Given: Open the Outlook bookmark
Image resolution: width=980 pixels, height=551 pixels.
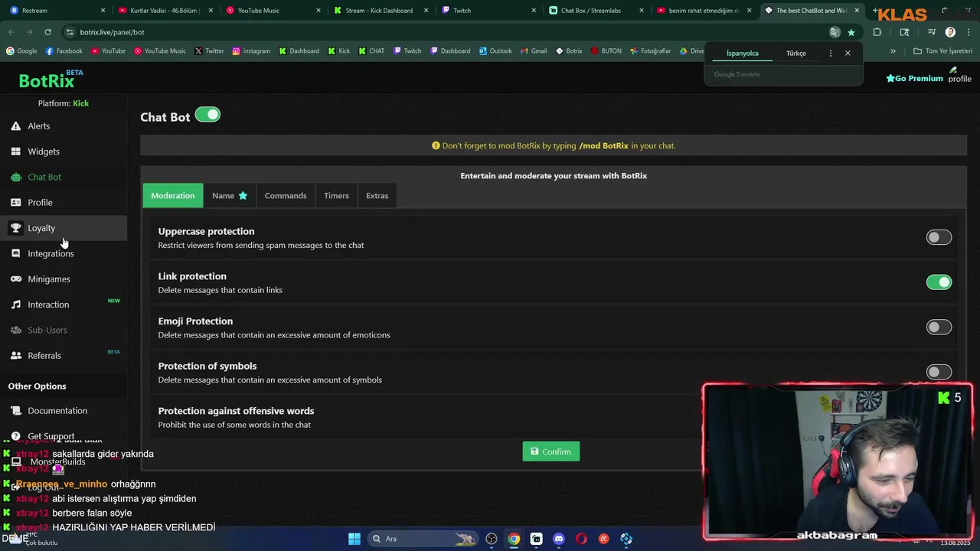Looking at the screenshot, I should [495, 51].
